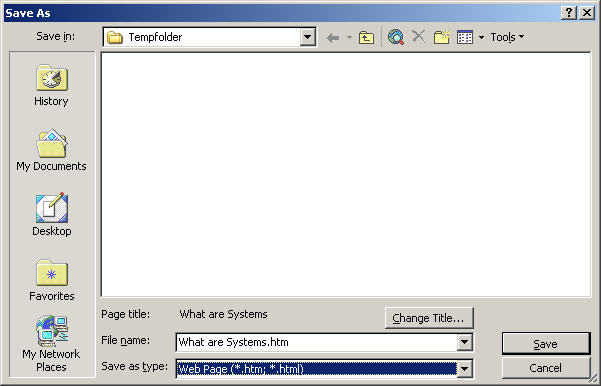
Task: Click in the File name text field
Action: tap(317, 342)
